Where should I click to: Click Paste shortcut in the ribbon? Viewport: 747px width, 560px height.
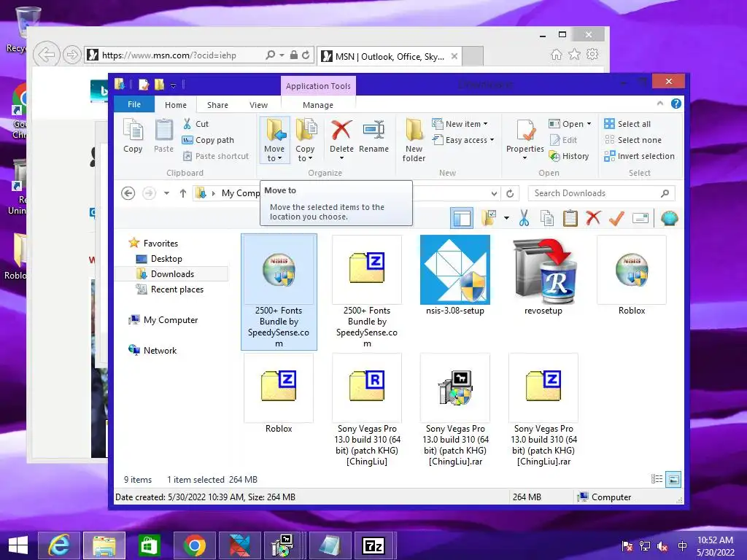(216, 156)
